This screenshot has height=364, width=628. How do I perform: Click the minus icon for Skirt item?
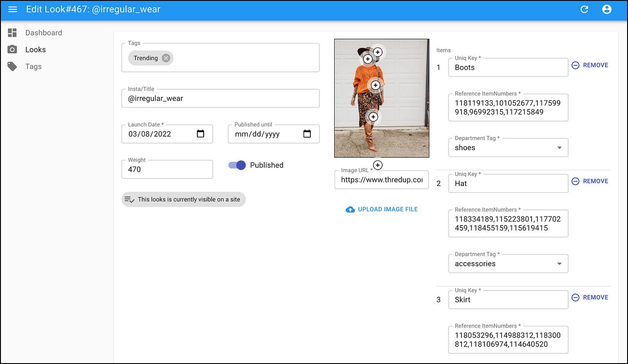(x=576, y=297)
